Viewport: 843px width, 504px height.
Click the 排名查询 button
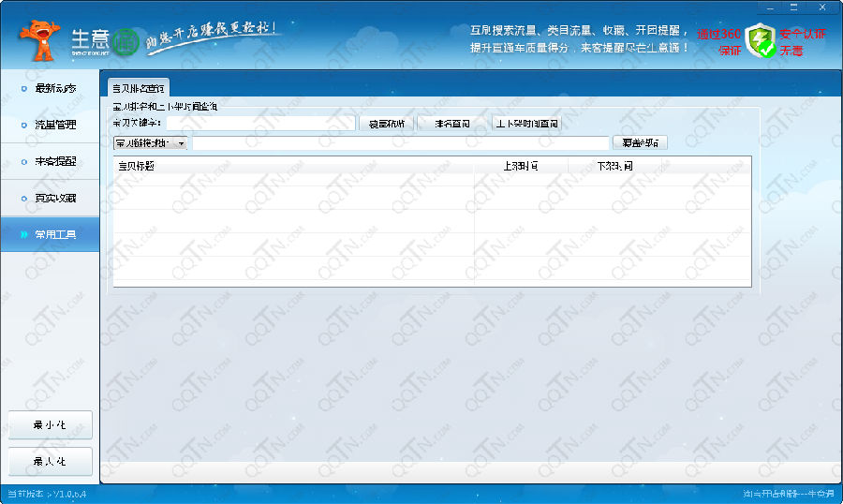coord(451,123)
